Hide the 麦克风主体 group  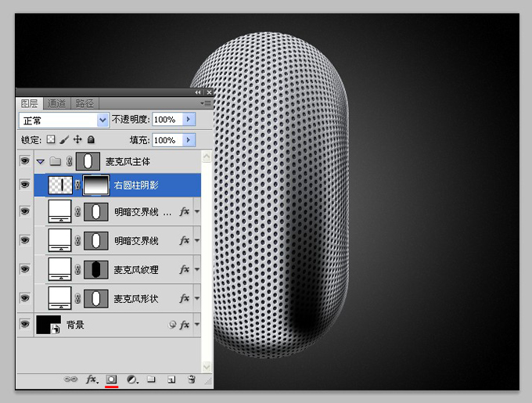pos(25,160)
